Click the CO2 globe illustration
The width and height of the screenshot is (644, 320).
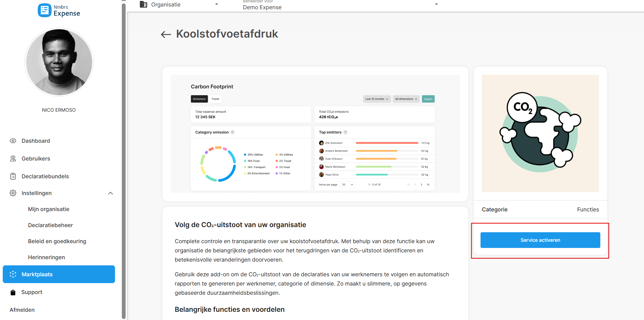pyautogui.click(x=540, y=133)
